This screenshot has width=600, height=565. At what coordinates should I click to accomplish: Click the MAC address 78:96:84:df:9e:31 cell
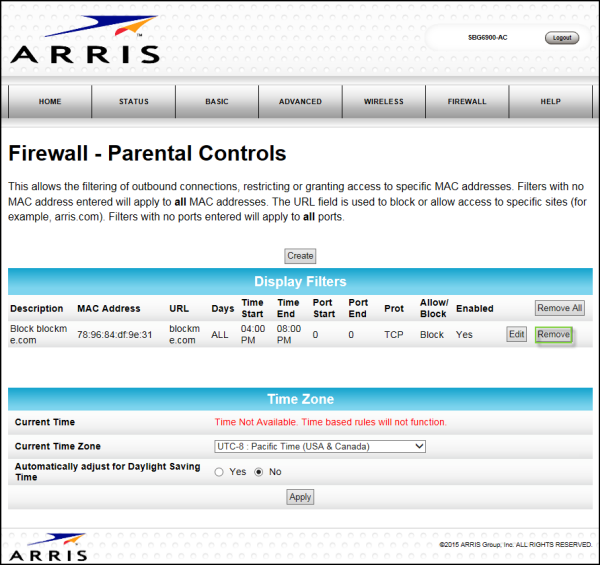(115, 334)
